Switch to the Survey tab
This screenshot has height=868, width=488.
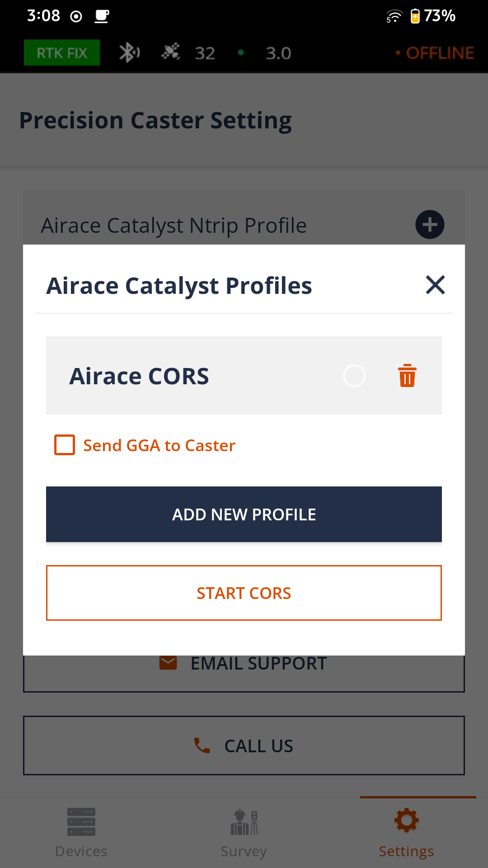[244, 833]
